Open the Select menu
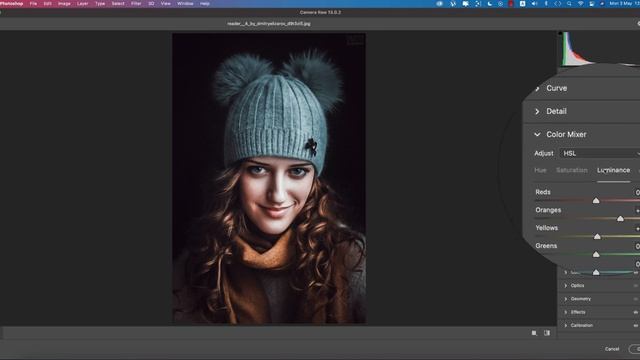 [x=118, y=4]
